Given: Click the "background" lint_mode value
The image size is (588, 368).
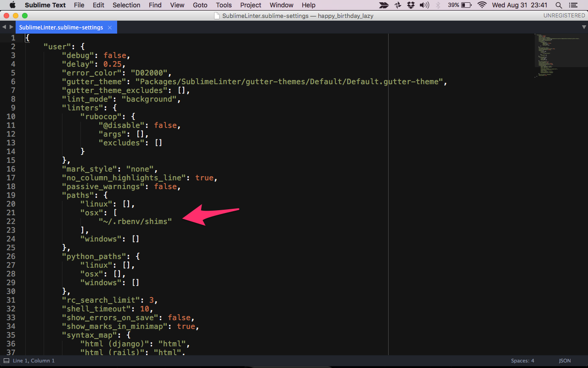Looking at the screenshot, I should 149,99.
